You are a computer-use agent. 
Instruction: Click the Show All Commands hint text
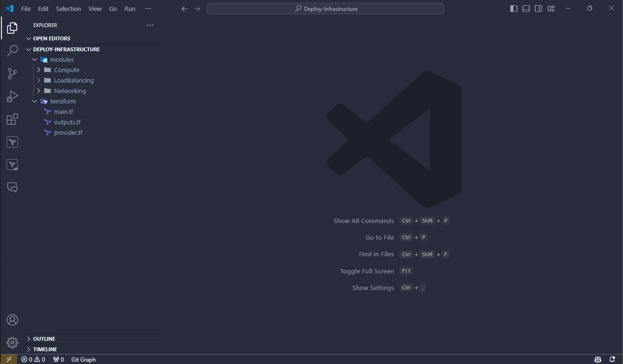point(364,221)
